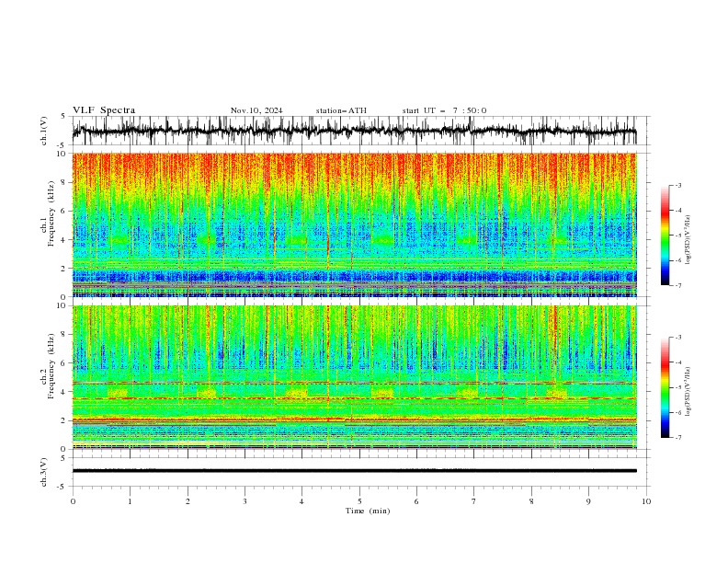Click the ch.2 spectrogram color scale bar
Screen dimensions: 728x563
click(x=665, y=387)
